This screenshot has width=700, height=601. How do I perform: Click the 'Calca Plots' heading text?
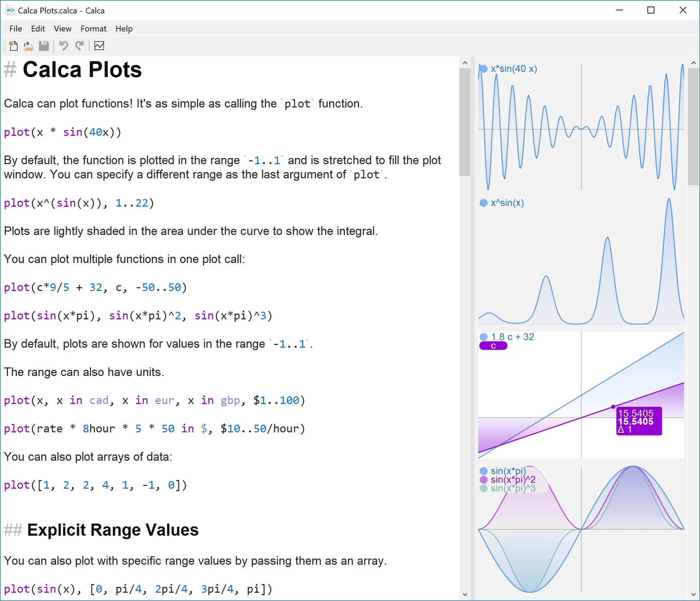click(x=82, y=69)
